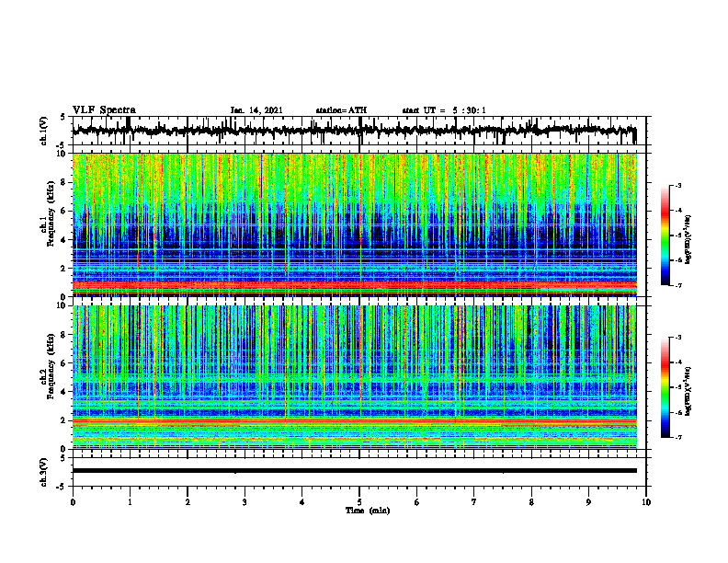
Task: Click time axis tick label "2"
Action: 188,502
